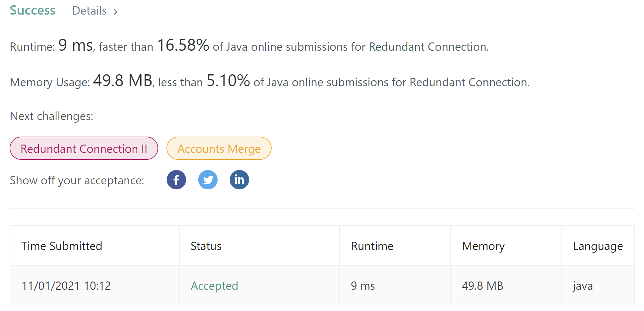Open the Details link
Screen dimensions: 644x311
point(89,11)
